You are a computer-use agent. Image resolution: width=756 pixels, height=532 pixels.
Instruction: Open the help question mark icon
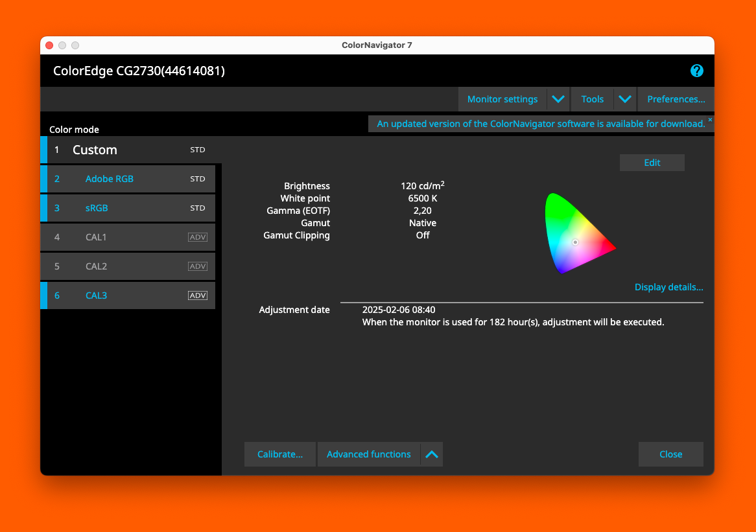[697, 71]
